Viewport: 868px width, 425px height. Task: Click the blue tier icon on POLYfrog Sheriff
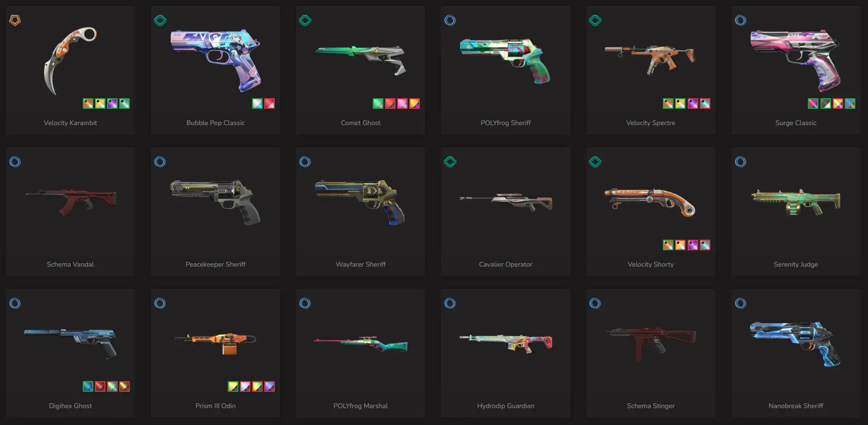point(450,21)
